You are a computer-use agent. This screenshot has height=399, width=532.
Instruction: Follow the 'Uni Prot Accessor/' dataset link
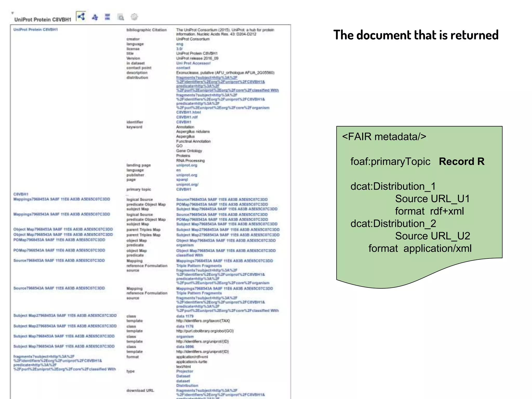194,63
